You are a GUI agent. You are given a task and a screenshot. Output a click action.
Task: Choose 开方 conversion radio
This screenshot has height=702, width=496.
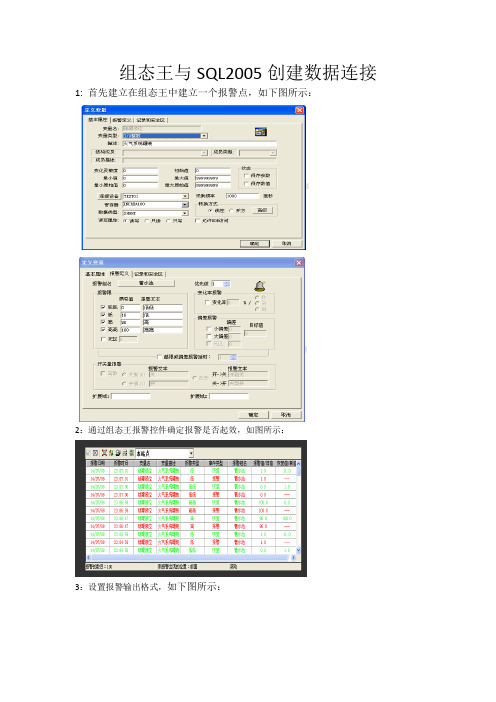coord(231,210)
